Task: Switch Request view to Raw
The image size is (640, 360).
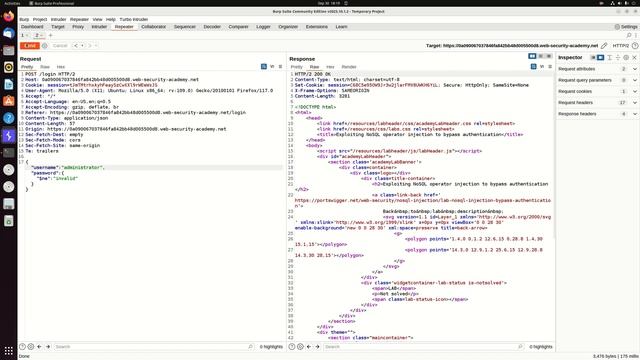Action: (x=45, y=67)
